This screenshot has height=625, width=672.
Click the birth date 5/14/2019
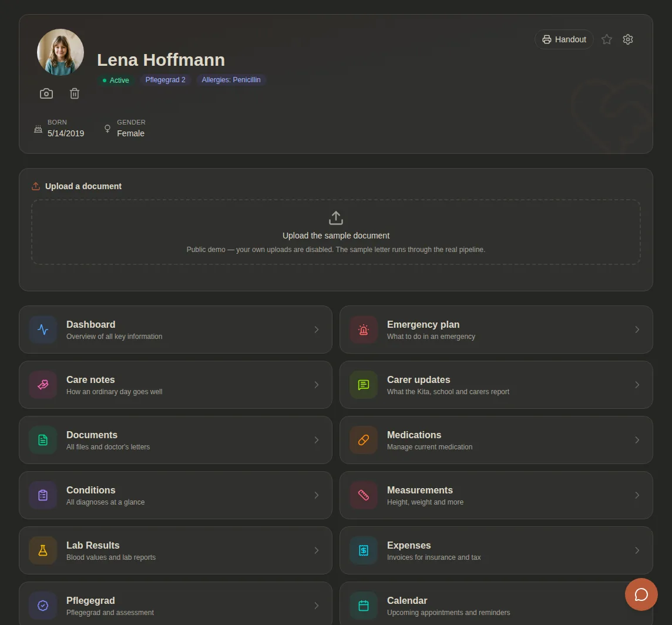(66, 134)
